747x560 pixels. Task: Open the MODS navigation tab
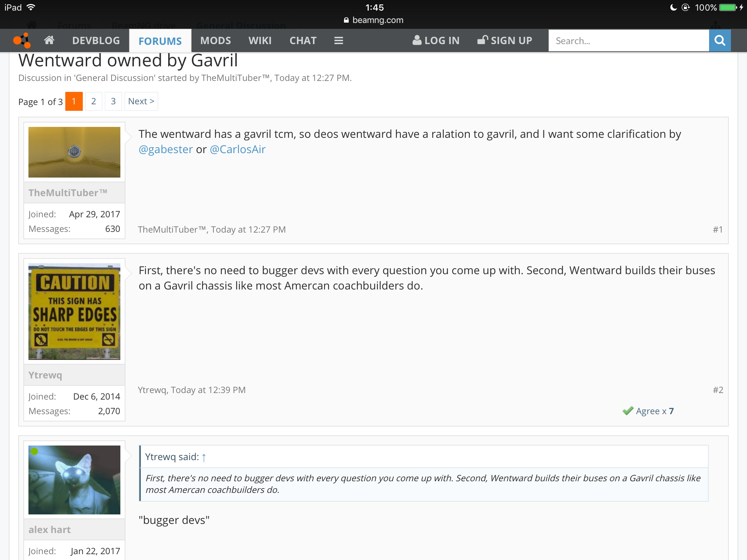[x=216, y=40]
